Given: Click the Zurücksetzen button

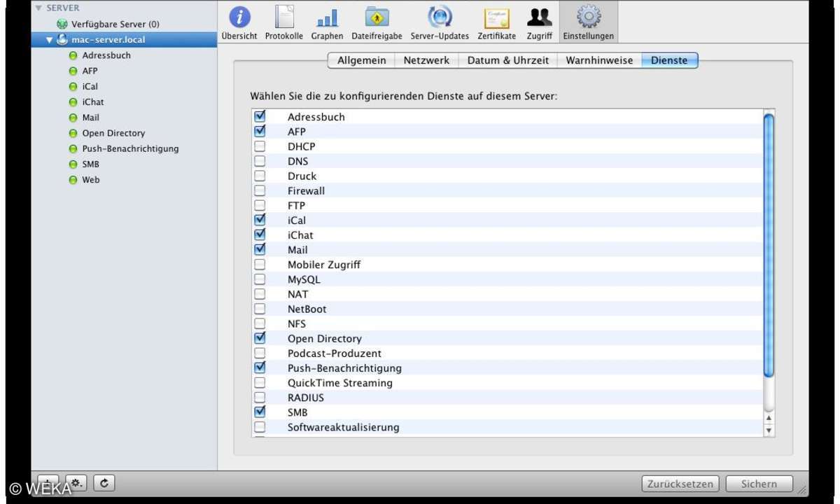Looking at the screenshot, I should pyautogui.click(x=680, y=484).
